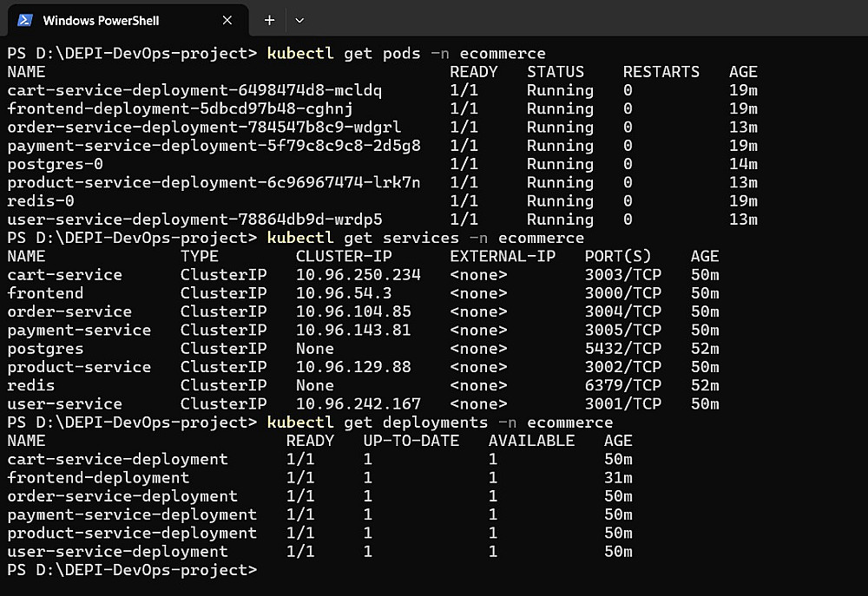
Task: Click the user-service cluster IP 10.96.242.167
Action: (358, 404)
